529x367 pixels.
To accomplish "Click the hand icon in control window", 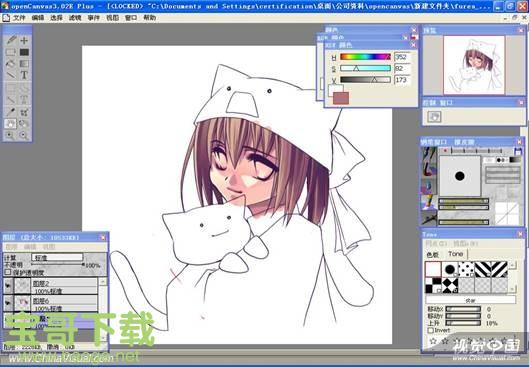I will click(434, 117).
